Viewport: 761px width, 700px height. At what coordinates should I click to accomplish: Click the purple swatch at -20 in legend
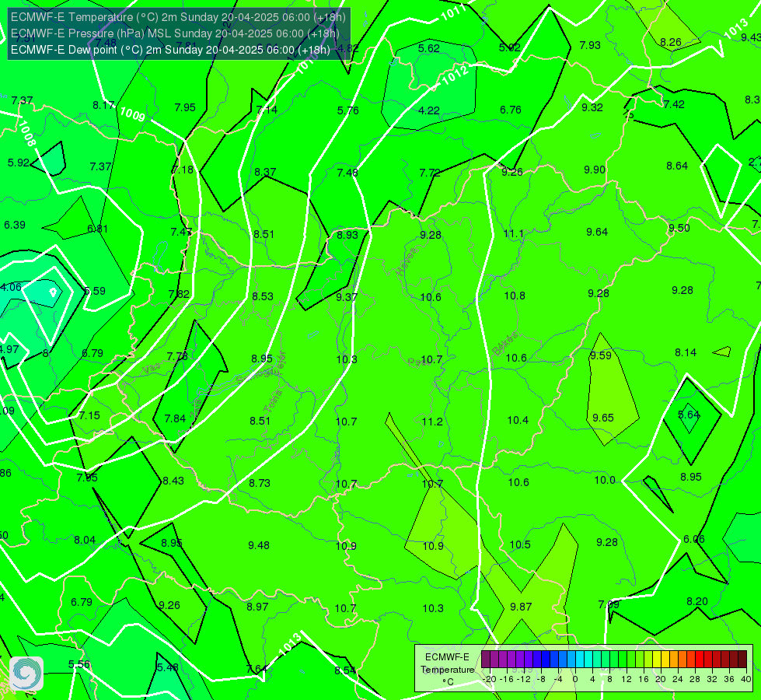tap(486, 660)
